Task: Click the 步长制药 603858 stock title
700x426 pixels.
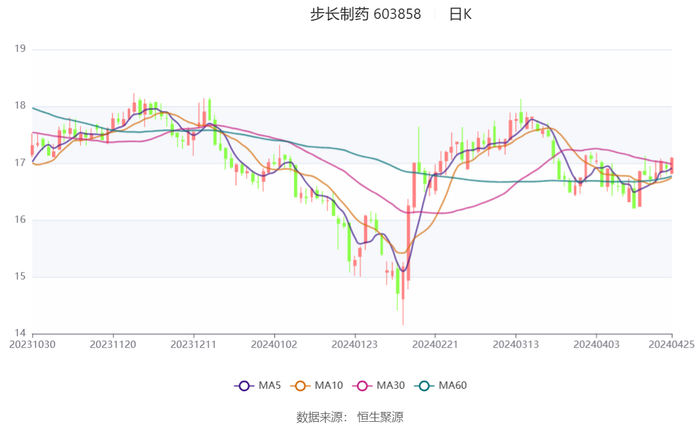Action: click(x=365, y=15)
